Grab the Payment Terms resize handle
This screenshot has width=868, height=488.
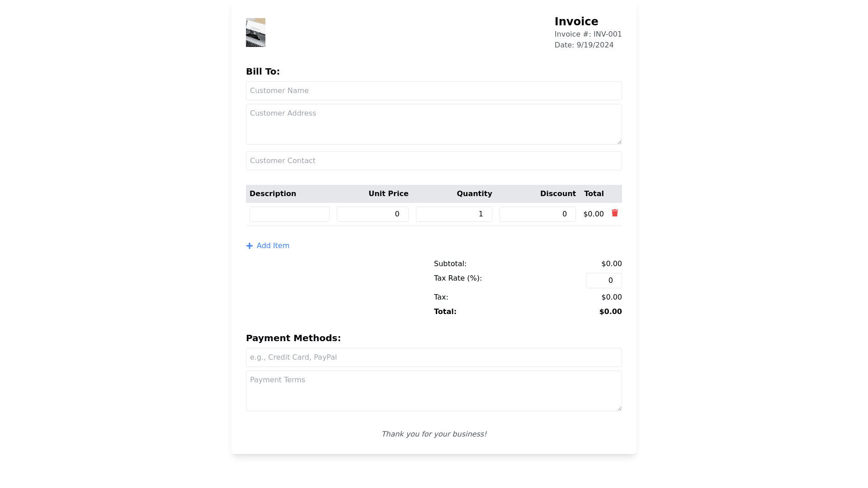pos(619,408)
